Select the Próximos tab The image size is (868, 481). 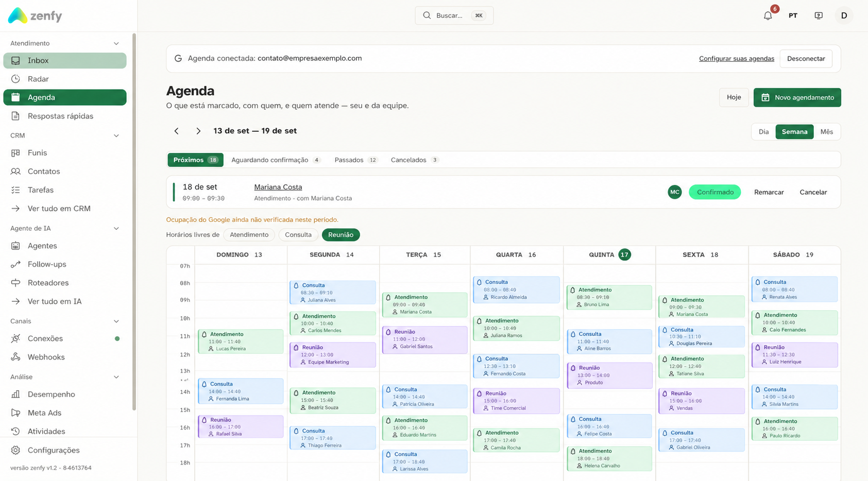click(195, 160)
